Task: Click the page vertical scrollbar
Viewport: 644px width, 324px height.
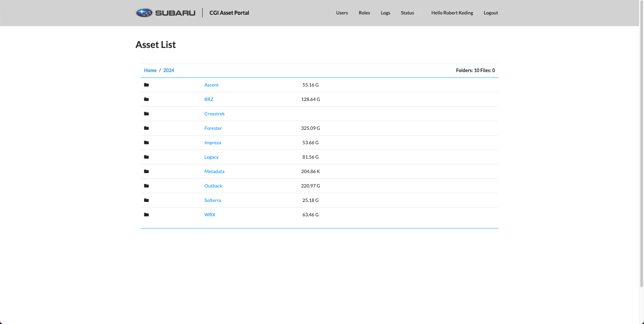Action: (641, 144)
